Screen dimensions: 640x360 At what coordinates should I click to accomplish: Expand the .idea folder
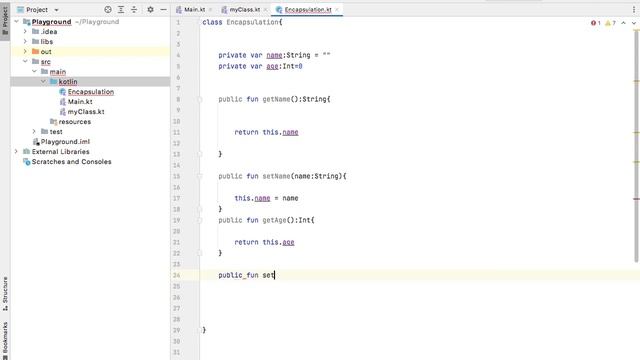pyautogui.click(x=25, y=31)
